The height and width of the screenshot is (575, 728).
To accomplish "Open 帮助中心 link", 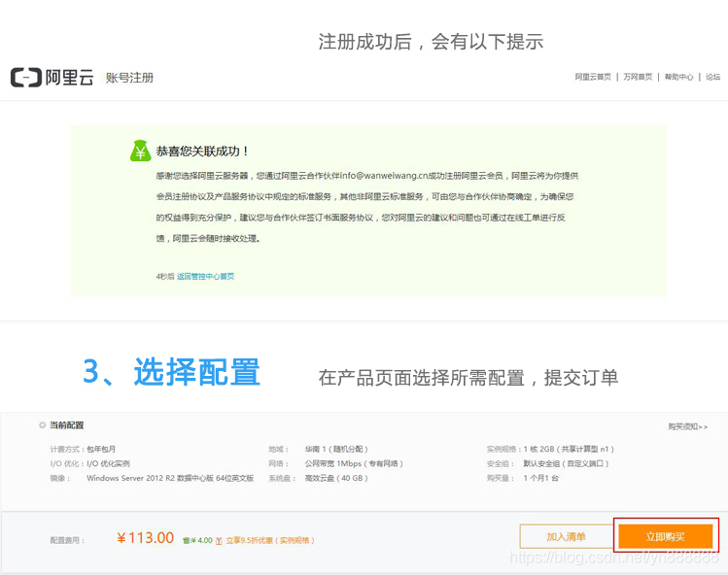I will (x=678, y=77).
